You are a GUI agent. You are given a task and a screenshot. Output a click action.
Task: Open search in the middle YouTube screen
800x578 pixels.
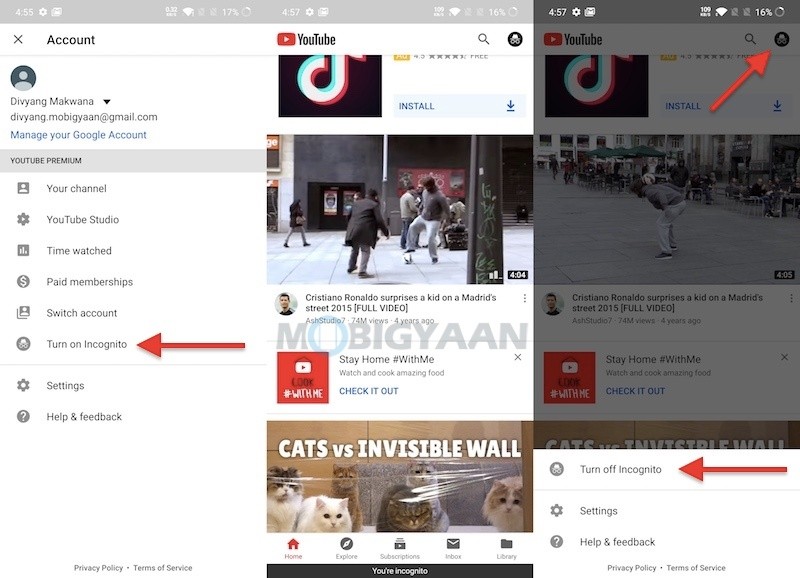(483, 39)
